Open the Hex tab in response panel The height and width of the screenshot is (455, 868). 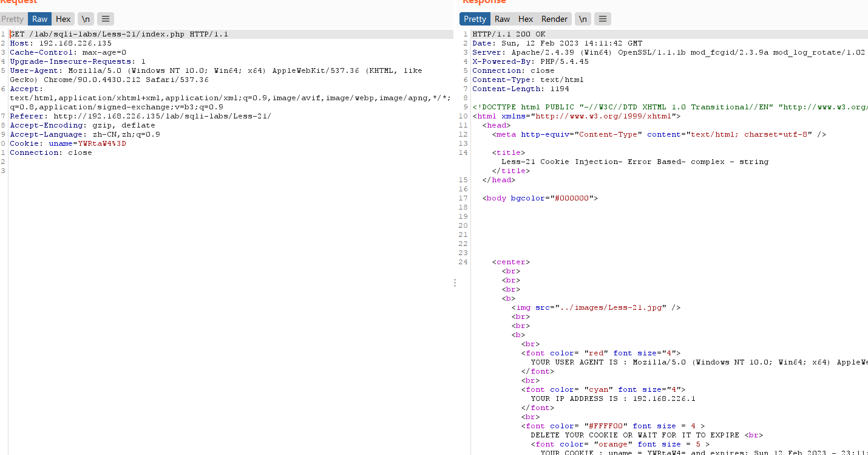click(526, 19)
